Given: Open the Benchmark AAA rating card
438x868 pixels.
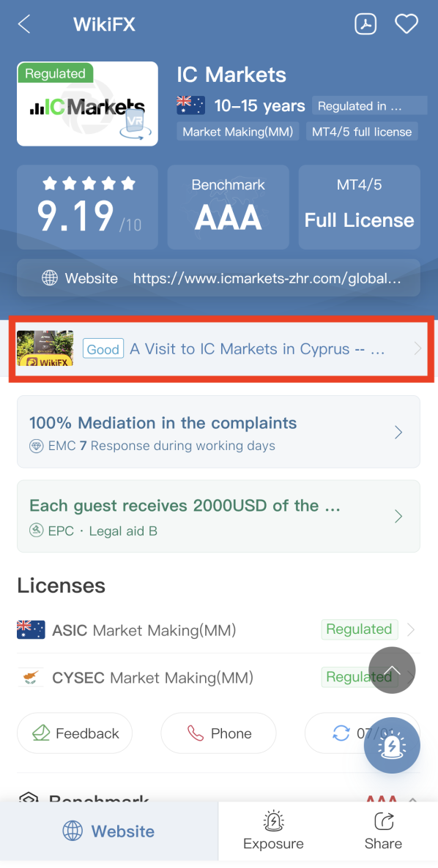Looking at the screenshot, I should [x=228, y=207].
